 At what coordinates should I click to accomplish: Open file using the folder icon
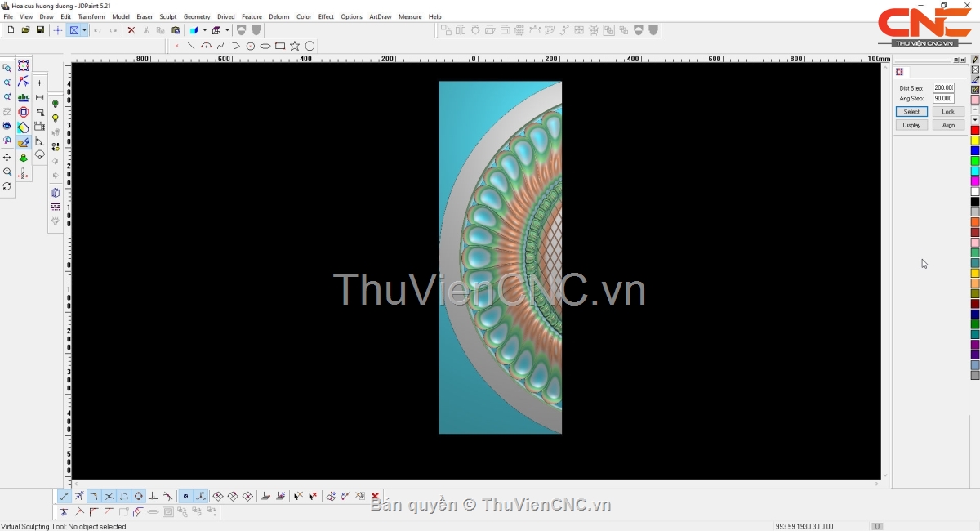pyautogui.click(x=25, y=30)
